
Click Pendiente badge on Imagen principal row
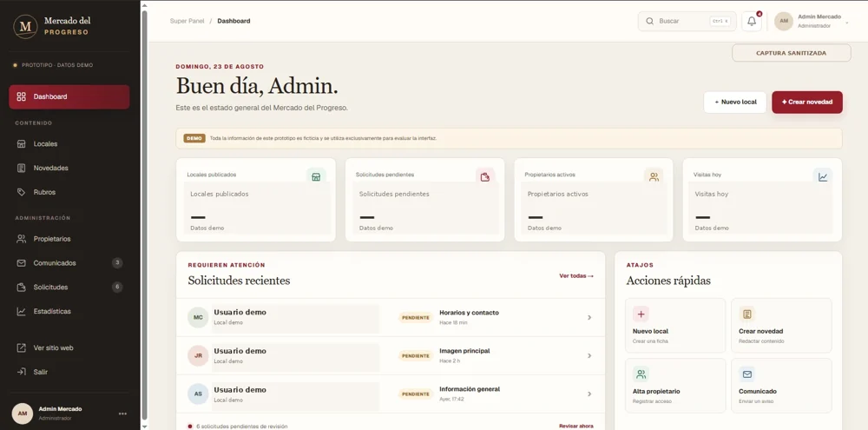(415, 356)
